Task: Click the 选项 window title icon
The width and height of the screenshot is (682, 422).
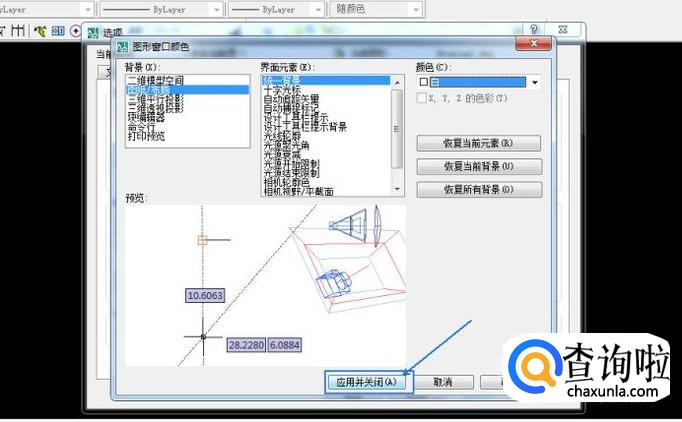Action: [93, 33]
